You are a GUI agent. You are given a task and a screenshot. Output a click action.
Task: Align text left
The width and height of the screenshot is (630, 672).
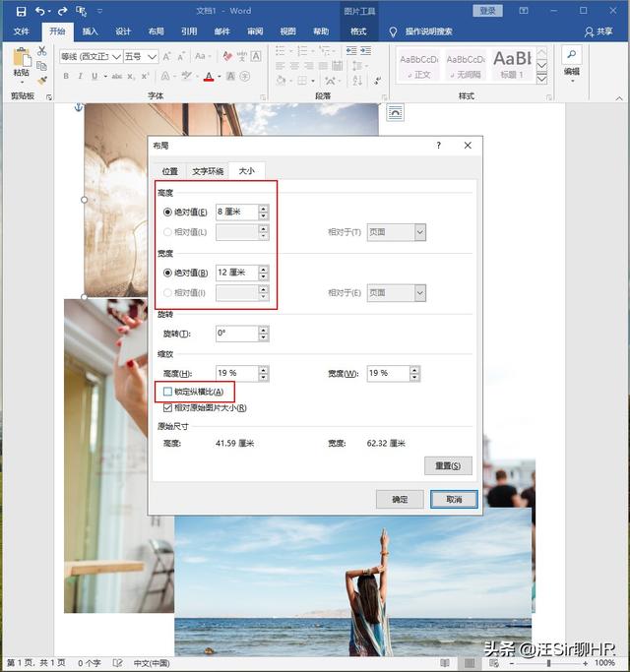click(280, 66)
